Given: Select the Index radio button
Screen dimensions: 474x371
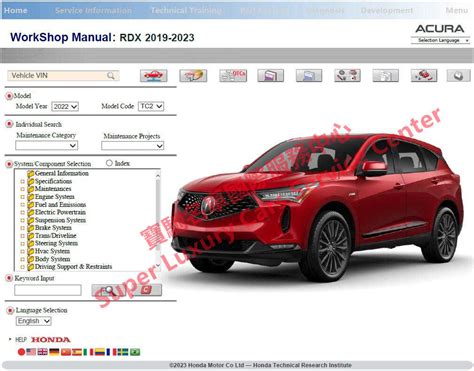Looking at the screenshot, I should coord(109,163).
